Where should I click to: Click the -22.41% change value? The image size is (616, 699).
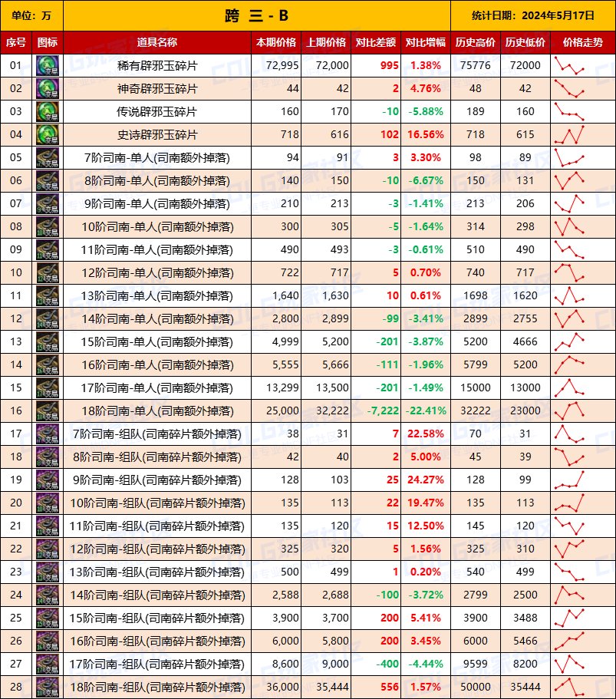(x=426, y=410)
